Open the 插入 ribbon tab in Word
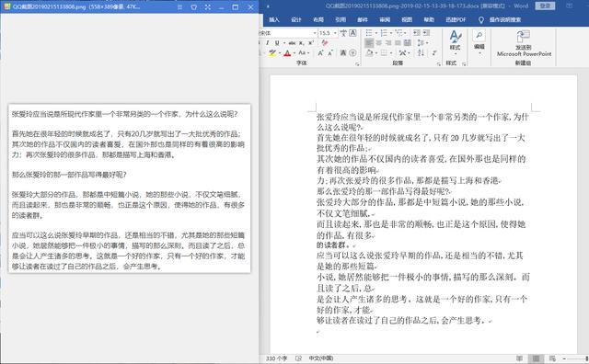 (x=274, y=19)
